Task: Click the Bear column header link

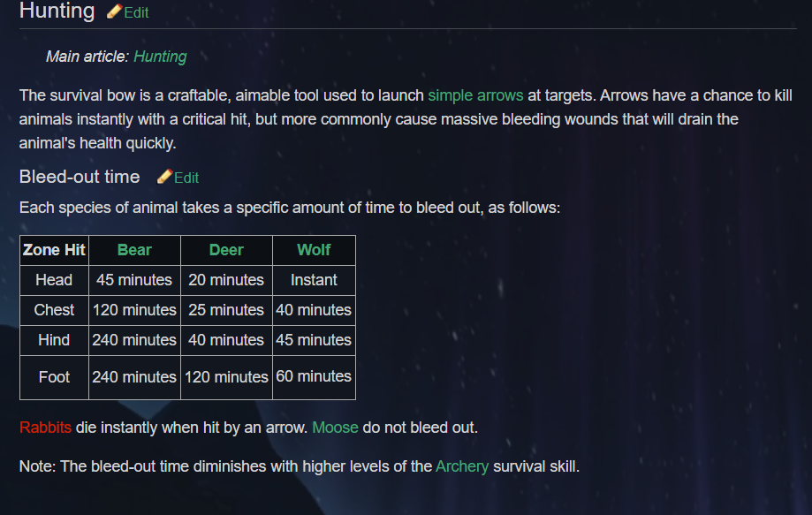Action: click(134, 250)
